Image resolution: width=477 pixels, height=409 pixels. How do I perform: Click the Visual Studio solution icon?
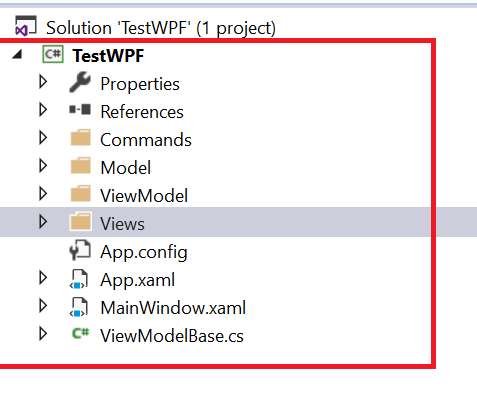25,26
